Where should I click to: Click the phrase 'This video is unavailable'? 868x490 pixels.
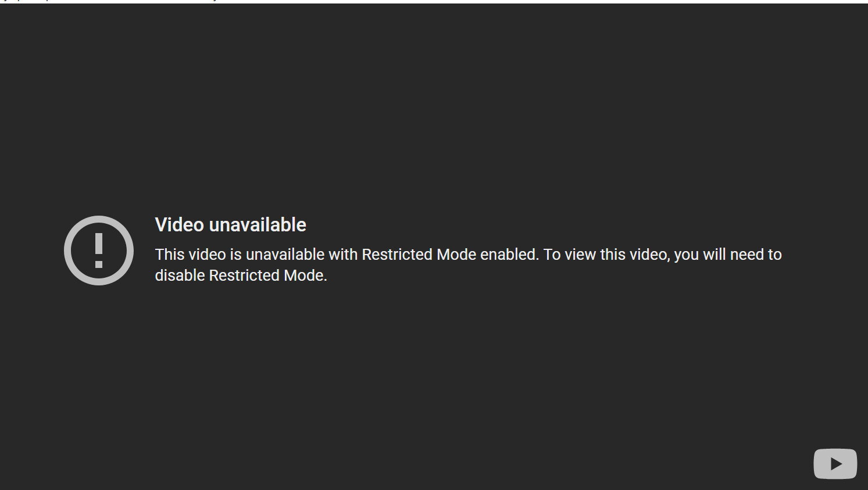point(240,255)
